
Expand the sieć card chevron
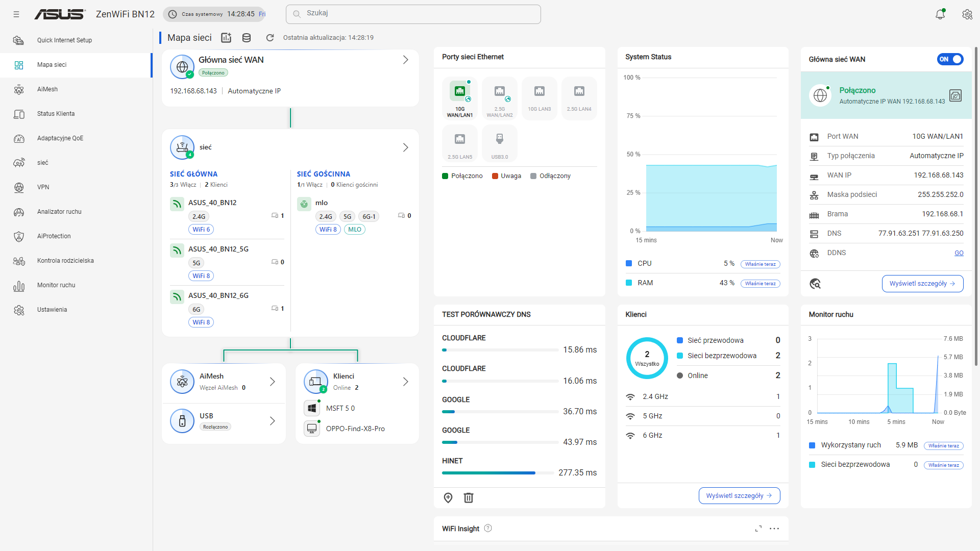click(406, 147)
